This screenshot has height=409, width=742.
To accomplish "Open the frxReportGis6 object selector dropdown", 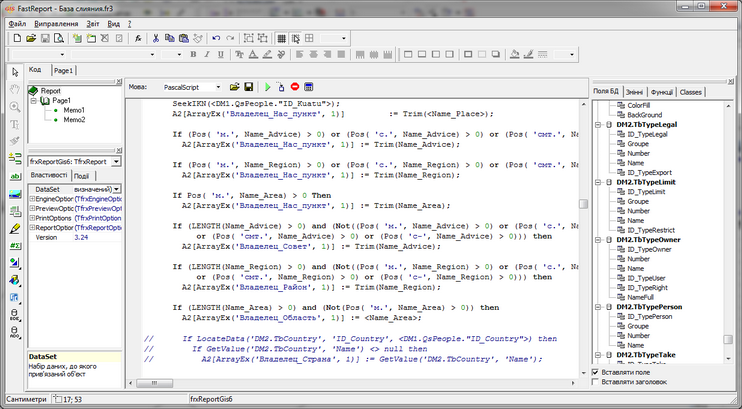I will pyautogui.click(x=116, y=162).
